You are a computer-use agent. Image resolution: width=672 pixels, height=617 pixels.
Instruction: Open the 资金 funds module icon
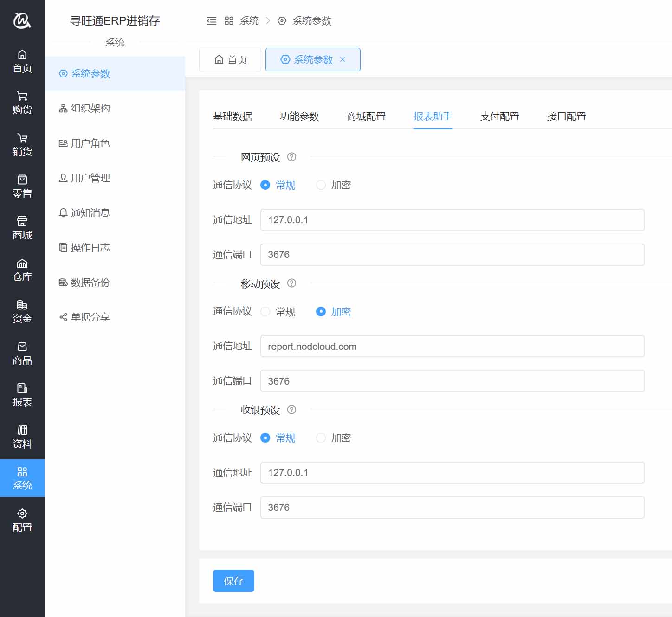22,305
